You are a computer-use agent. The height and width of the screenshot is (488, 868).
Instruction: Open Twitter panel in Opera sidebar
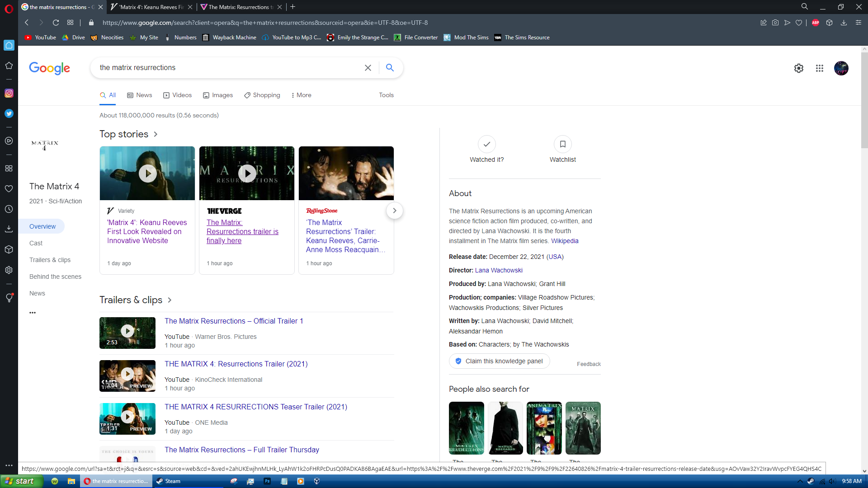[9, 113]
